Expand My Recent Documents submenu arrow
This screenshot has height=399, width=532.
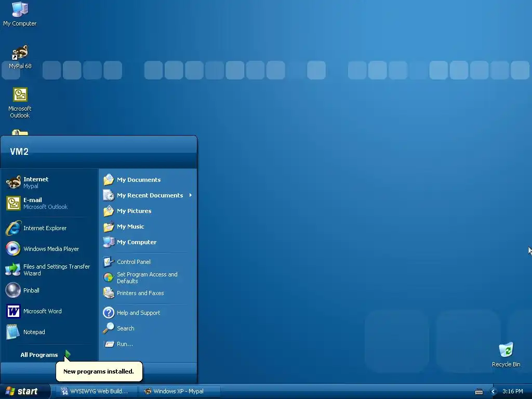[190, 195]
